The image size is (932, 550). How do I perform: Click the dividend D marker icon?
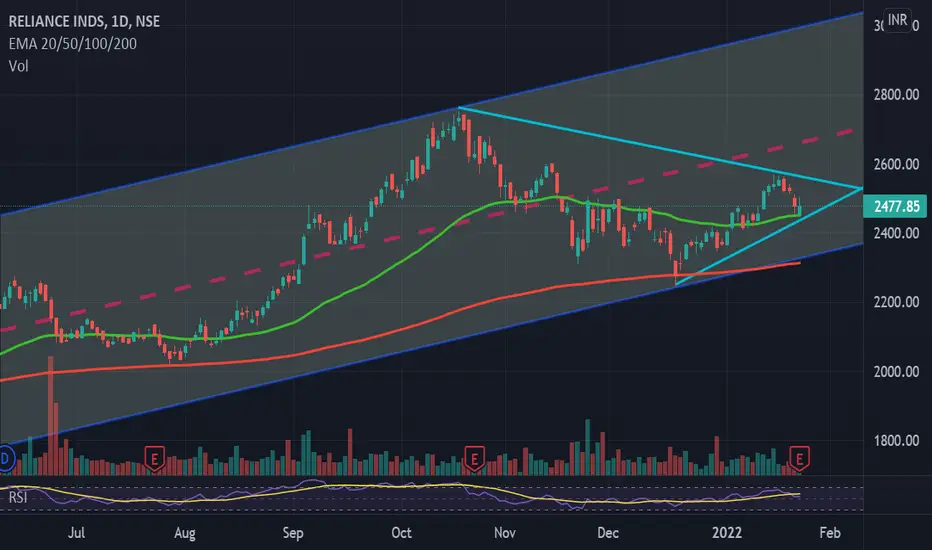coord(6,458)
